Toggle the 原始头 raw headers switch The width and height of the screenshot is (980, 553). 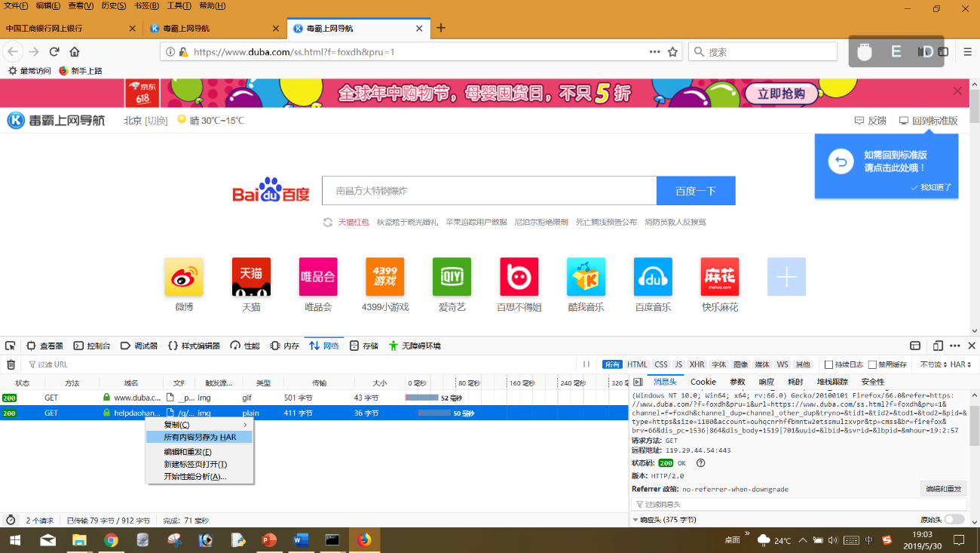click(954, 520)
